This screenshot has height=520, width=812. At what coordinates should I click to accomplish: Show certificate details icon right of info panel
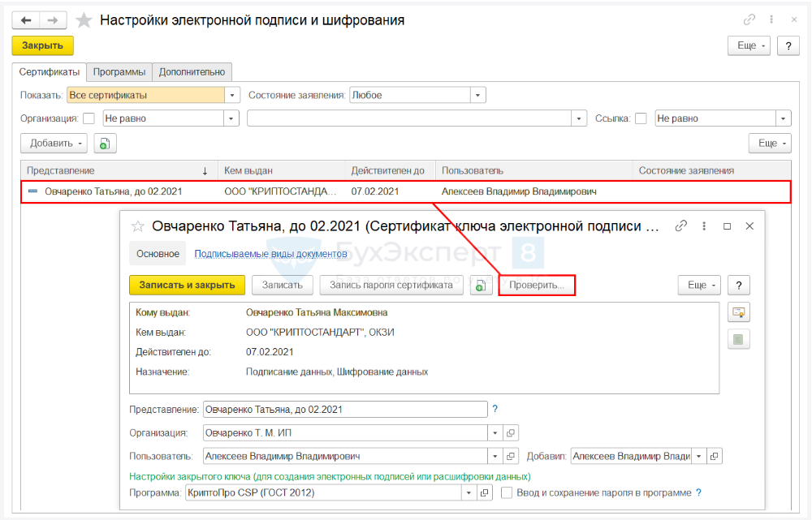[x=738, y=312]
